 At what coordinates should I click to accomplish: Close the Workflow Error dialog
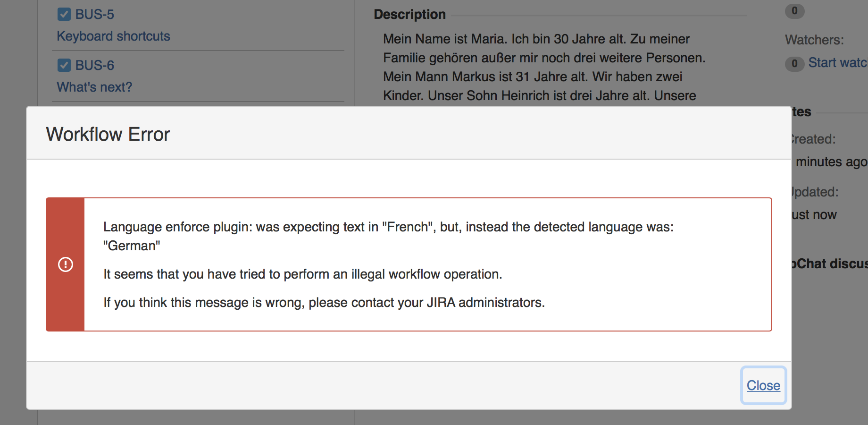point(763,385)
